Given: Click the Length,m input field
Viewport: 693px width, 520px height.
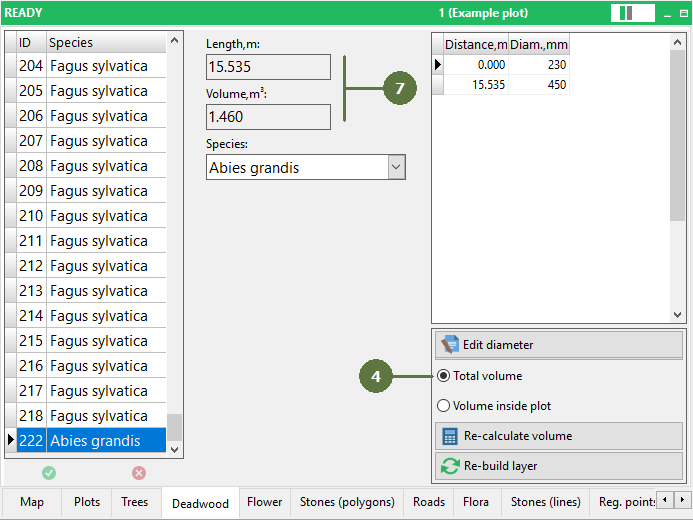Looking at the screenshot, I should point(268,67).
